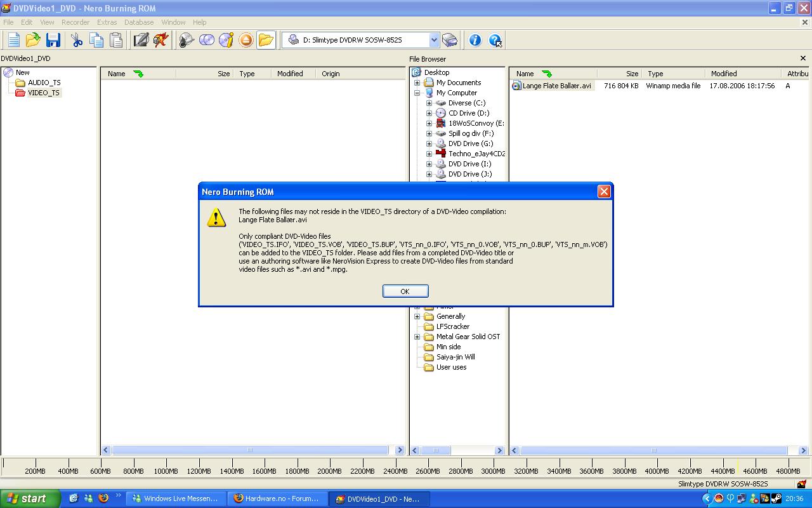This screenshot has width=812, height=508.
Task: Expand Spill og div (F:) drive
Action: click(x=429, y=133)
